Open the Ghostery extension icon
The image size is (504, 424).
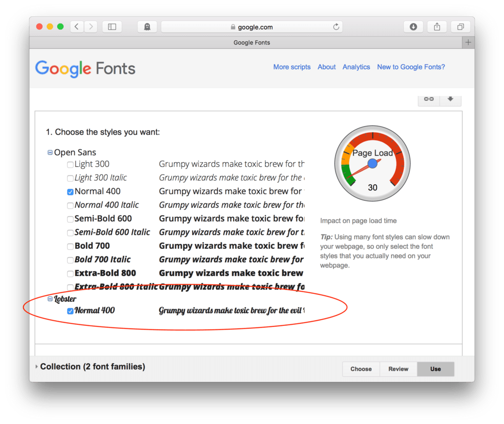[x=147, y=27]
